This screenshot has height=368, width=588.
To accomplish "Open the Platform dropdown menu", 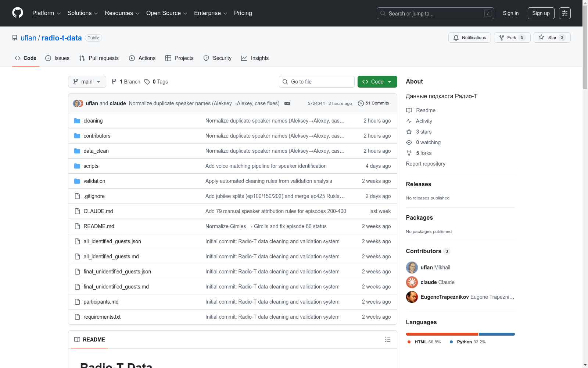I will pos(46,13).
